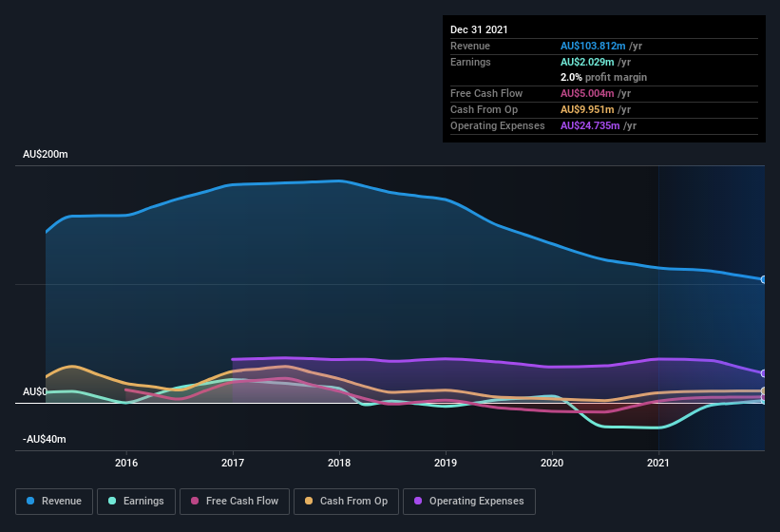Click the AU$9.951m cash from op value
The image size is (780, 532).
coord(587,109)
